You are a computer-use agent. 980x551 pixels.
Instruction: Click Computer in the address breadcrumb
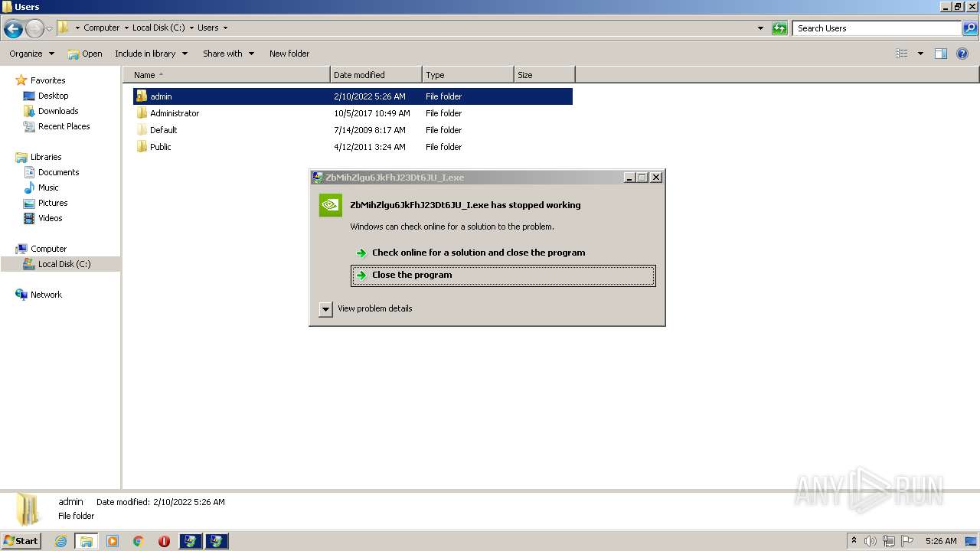pos(101,28)
